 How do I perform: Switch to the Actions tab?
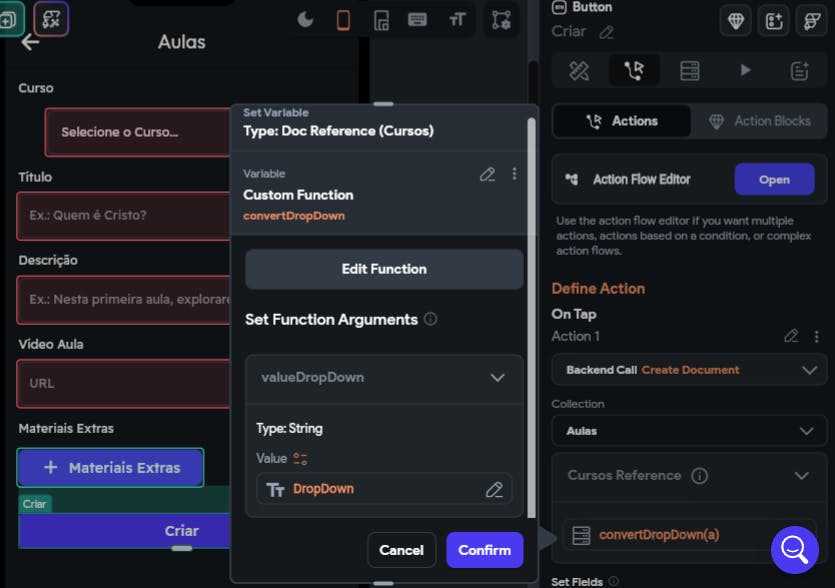(621, 120)
